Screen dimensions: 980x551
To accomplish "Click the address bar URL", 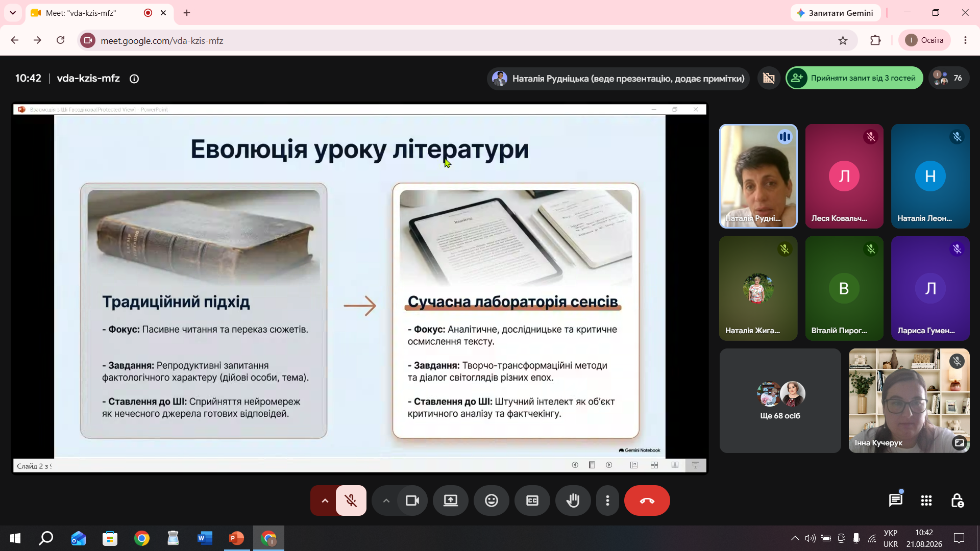I will click(x=162, y=40).
